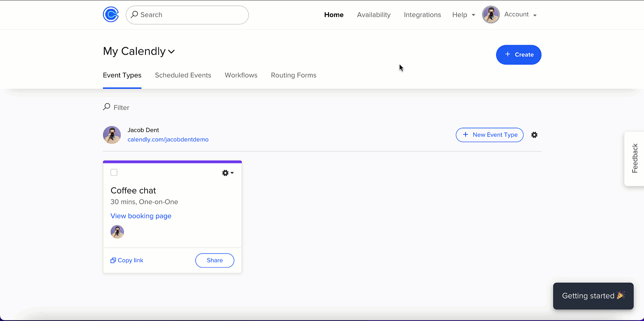This screenshot has width=644, height=321.
Task: Expand the Account dropdown
Action: click(520, 14)
